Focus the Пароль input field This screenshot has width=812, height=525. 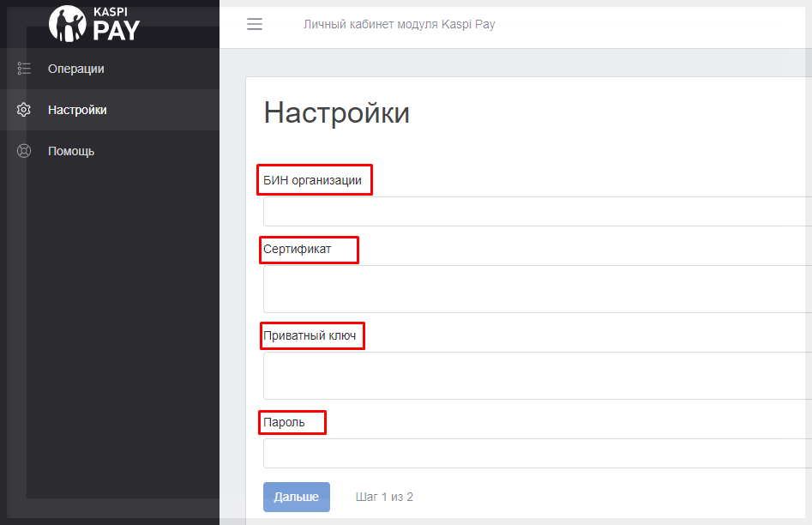(538, 454)
